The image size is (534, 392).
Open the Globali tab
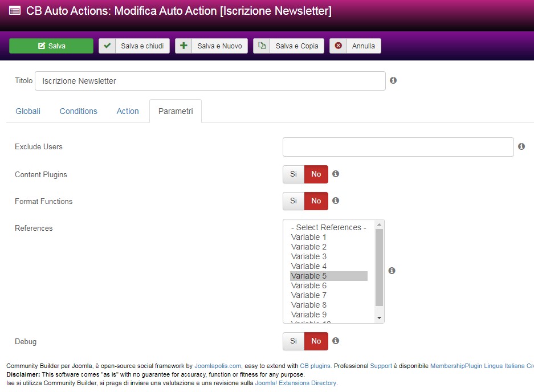[28, 111]
